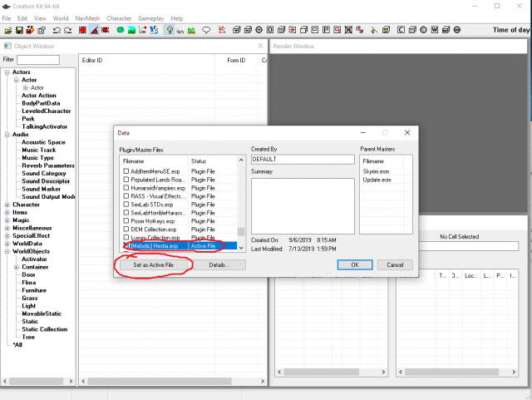This screenshot has height=400, width=532.
Task: Toggle the light bulb icon in toolbar
Action: click(170, 31)
